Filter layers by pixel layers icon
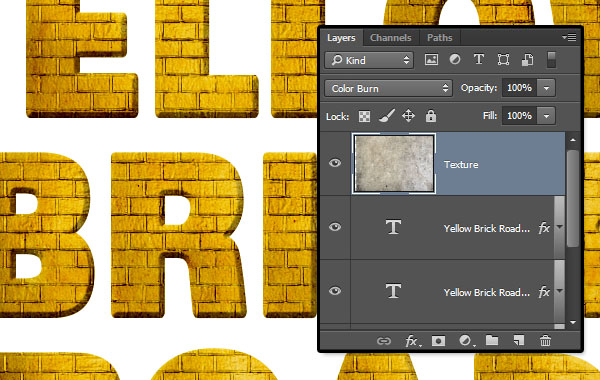Image resolution: width=600 pixels, height=380 pixels. click(431, 60)
